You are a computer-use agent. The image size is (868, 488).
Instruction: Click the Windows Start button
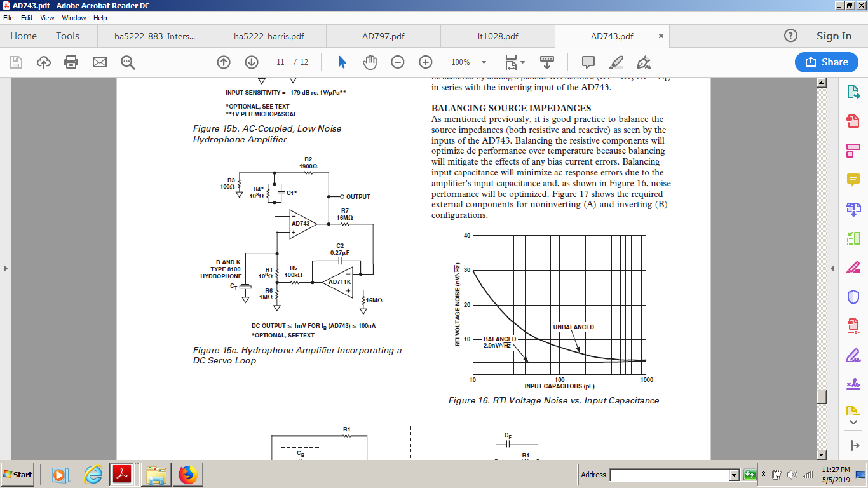pyautogui.click(x=18, y=474)
